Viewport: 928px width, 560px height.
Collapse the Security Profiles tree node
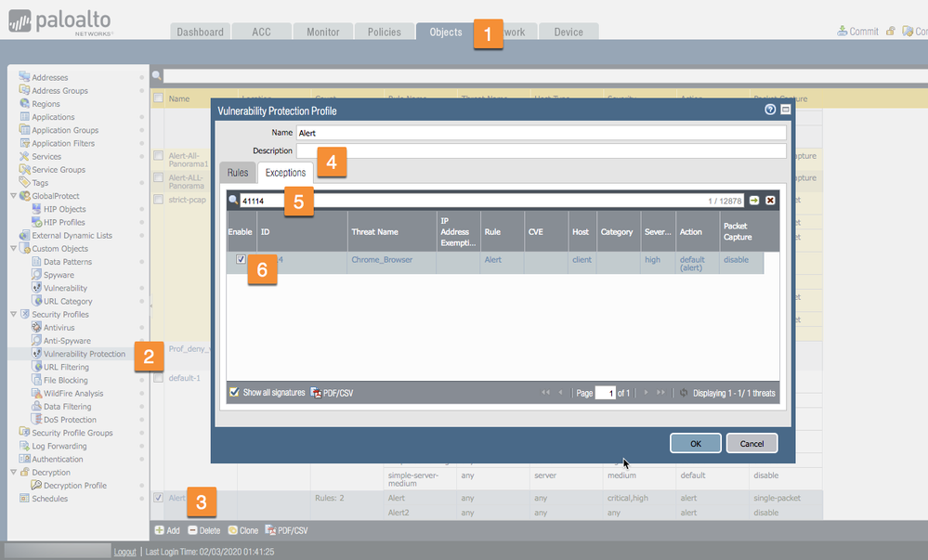[x=13, y=315]
